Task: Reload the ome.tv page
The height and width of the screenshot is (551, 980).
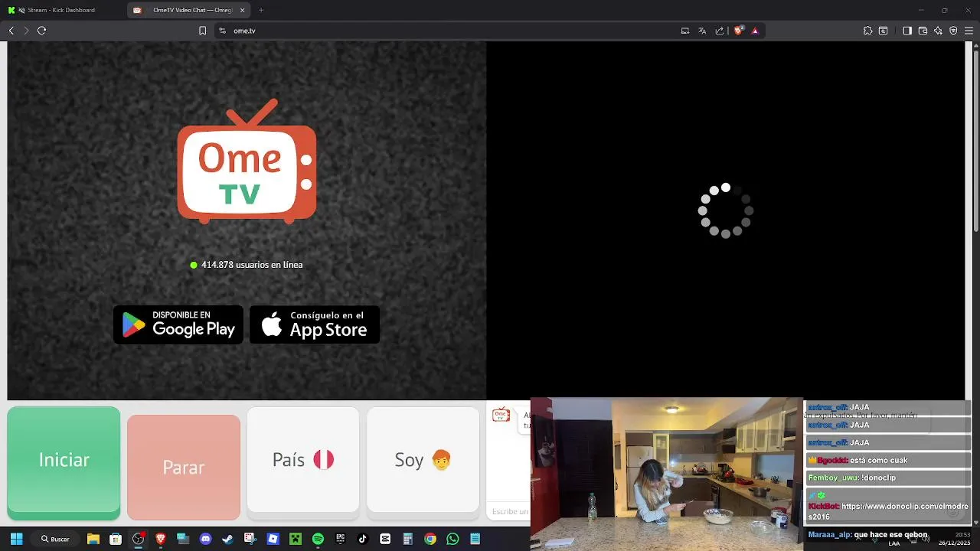Action: click(x=41, y=31)
